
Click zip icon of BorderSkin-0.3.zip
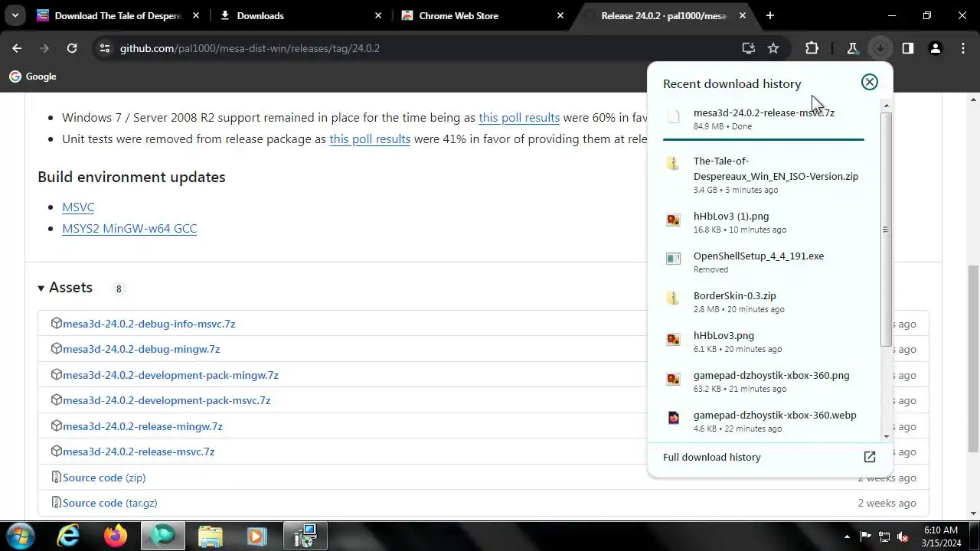673,298
